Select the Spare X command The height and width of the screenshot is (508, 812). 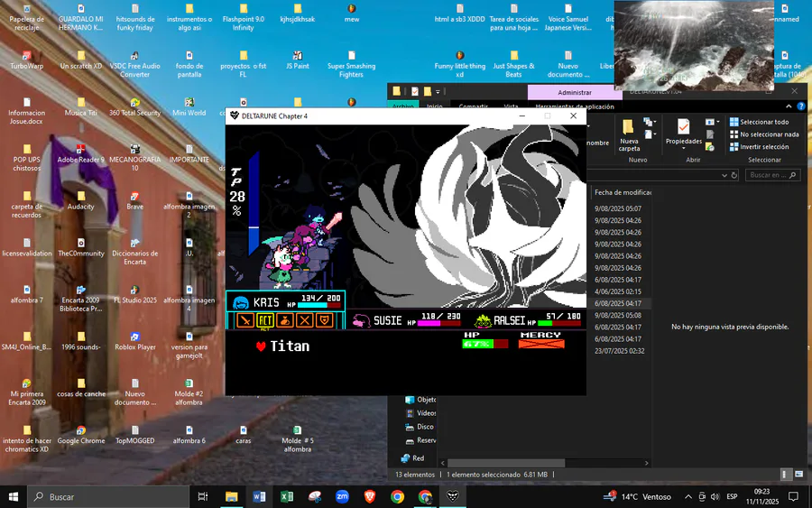tap(305, 320)
